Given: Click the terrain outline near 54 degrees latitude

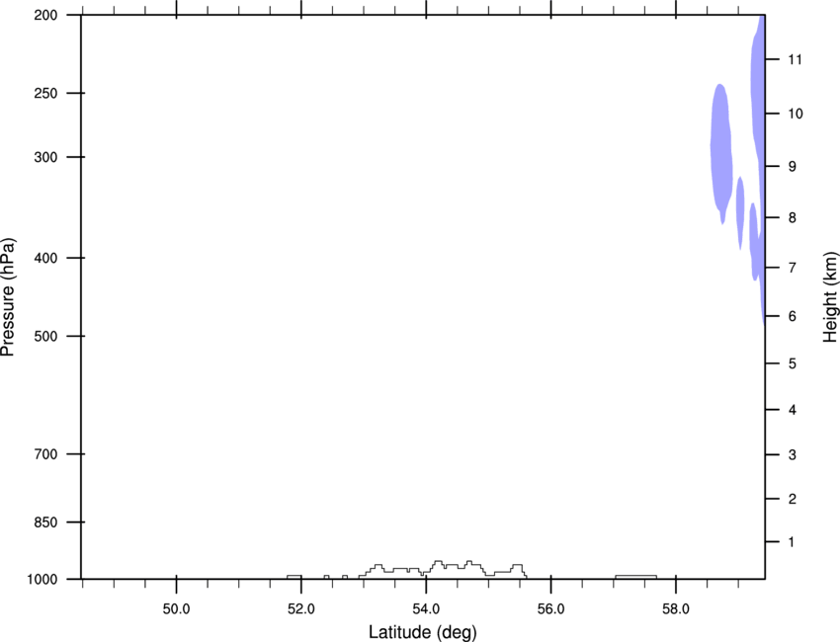Looking at the screenshot, I should point(443,570).
